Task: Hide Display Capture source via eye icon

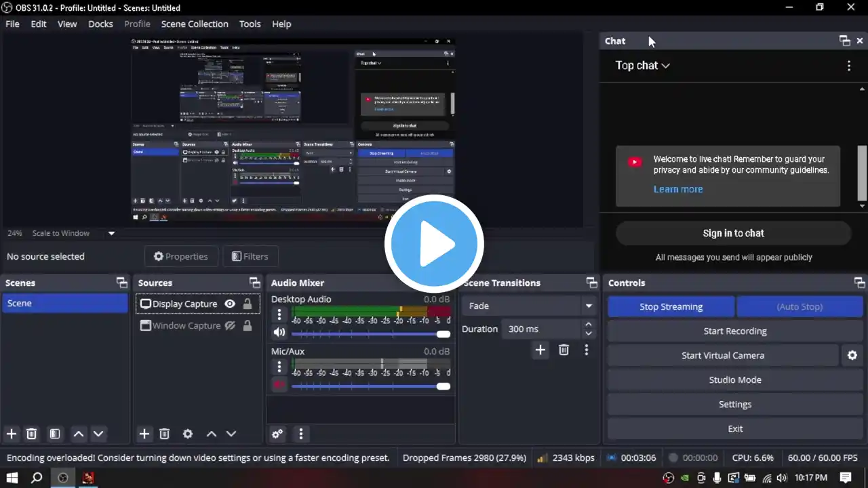Action: click(x=230, y=304)
